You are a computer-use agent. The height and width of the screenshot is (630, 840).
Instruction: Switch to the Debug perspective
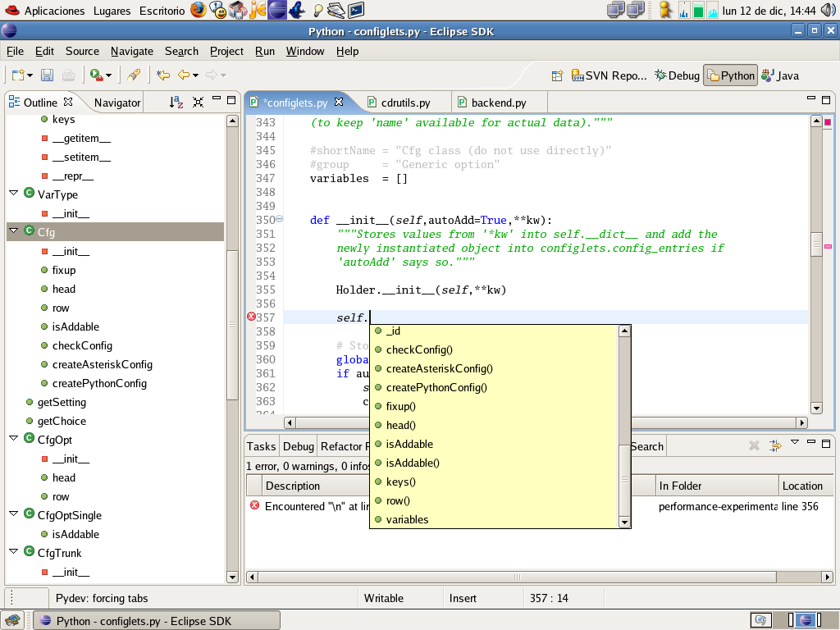677,75
